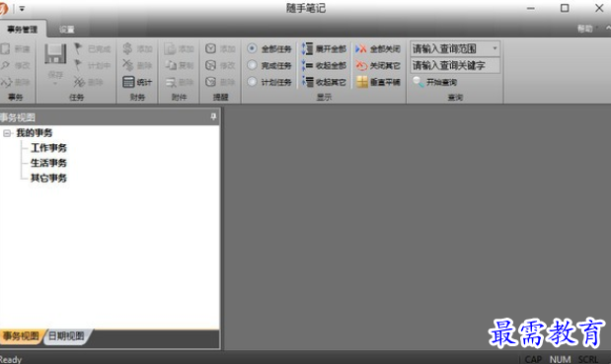The width and height of the screenshot is (611, 364).
Task: Click 删除 icon in 任务 group
Action: click(79, 82)
